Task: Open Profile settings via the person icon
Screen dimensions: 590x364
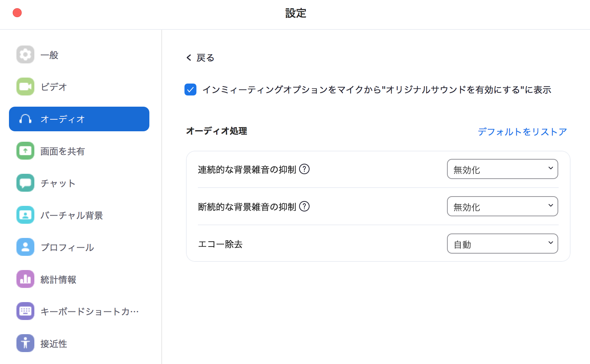Action: pos(25,247)
